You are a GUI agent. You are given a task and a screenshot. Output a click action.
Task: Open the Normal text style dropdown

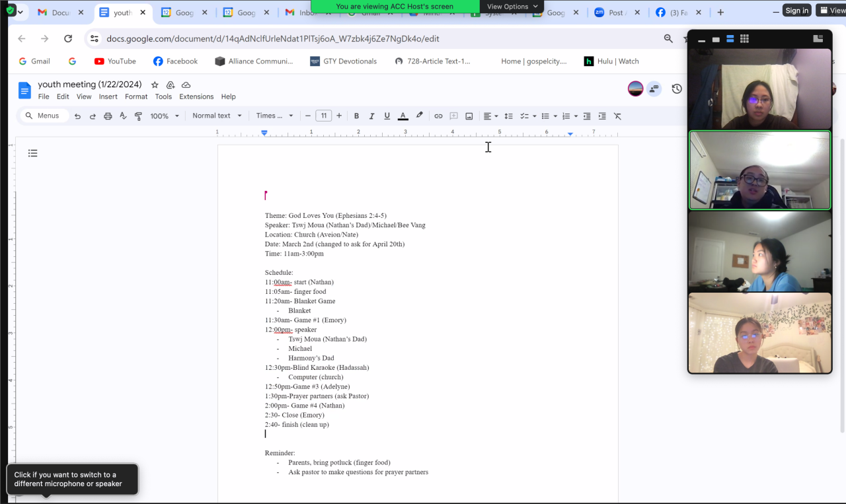(217, 116)
